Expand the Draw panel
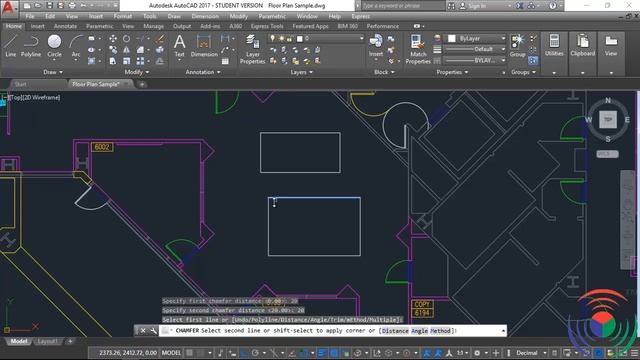The width and height of the screenshot is (640, 360). coord(53,72)
